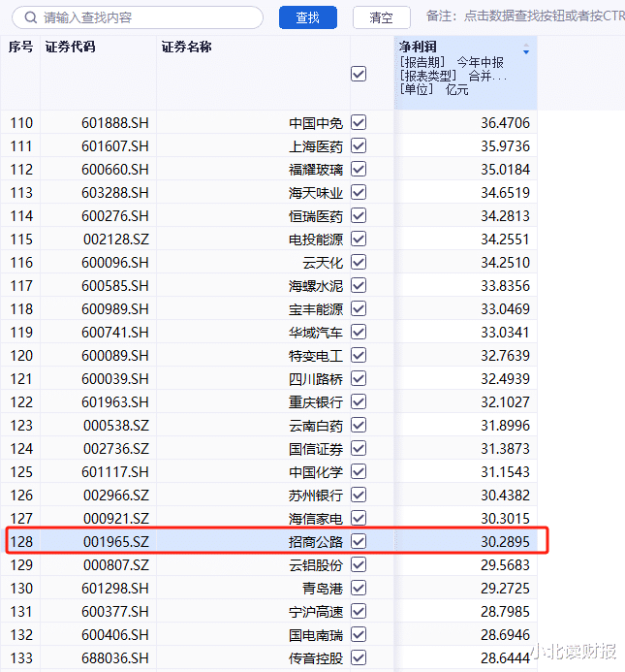The image size is (625, 672).
Task: Uncheck the checkbox for 华域汽车
Action: (359, 332)
